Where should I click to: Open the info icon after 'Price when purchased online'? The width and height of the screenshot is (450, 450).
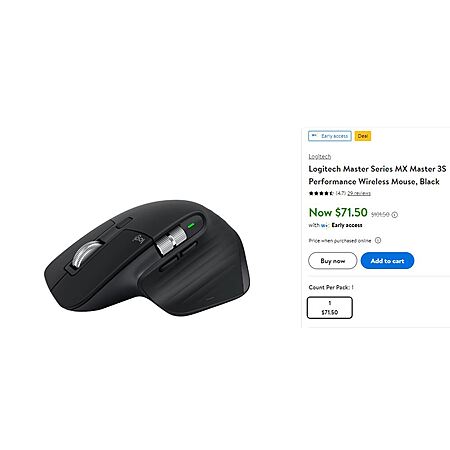coord(378,240)
